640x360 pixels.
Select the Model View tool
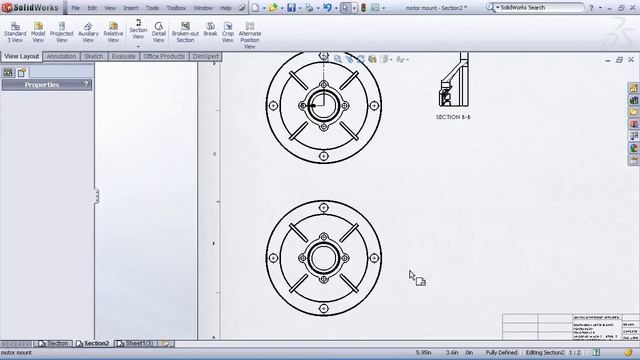tap(38, 32)
